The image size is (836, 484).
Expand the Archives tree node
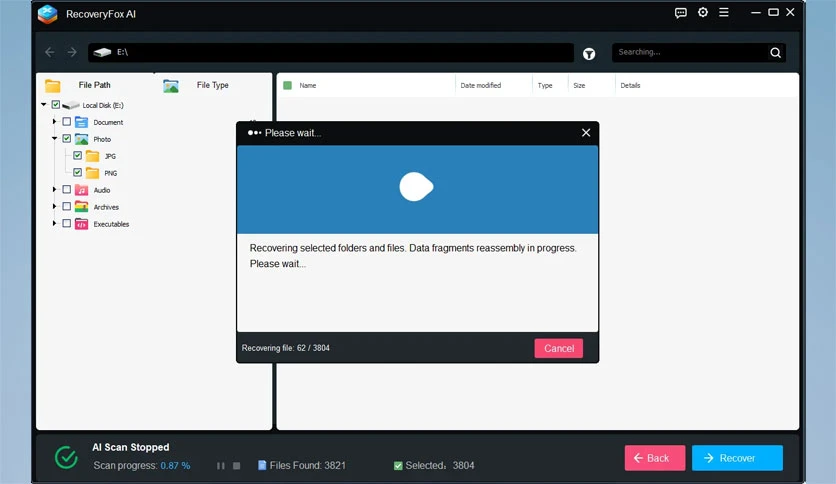[x=54, y=206]
